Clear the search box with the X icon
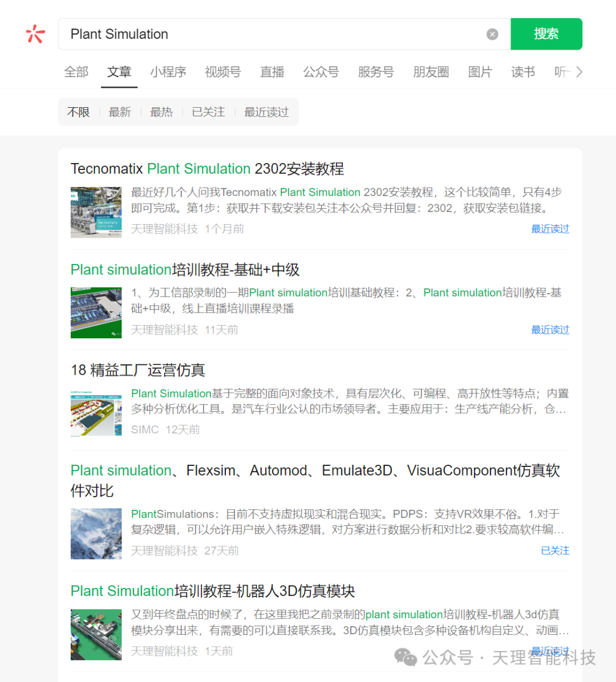This screenshot has height=682, width=616. (492, 34)
